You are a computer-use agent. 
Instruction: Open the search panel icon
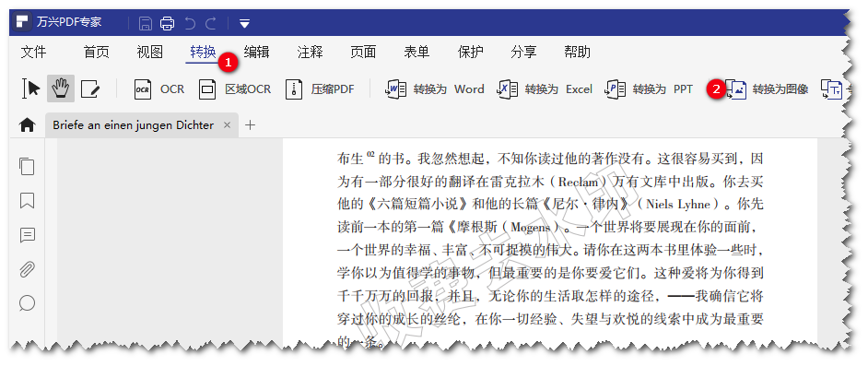coord(27,303)
